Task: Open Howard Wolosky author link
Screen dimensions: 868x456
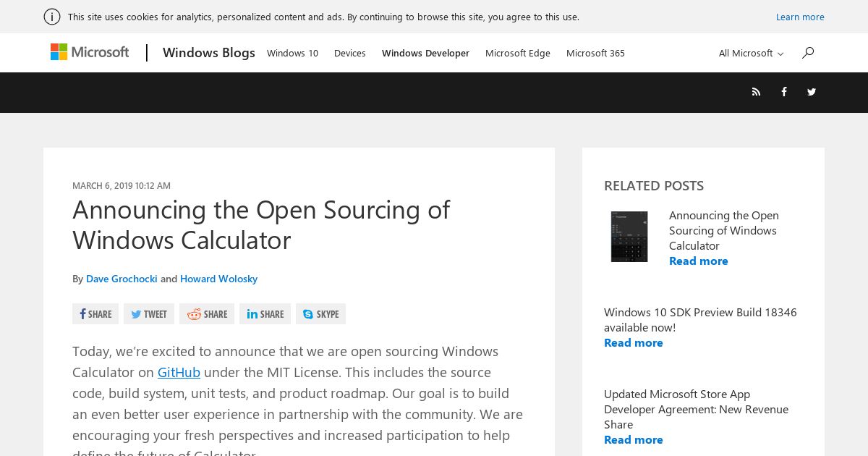Action: click(218, 279)
